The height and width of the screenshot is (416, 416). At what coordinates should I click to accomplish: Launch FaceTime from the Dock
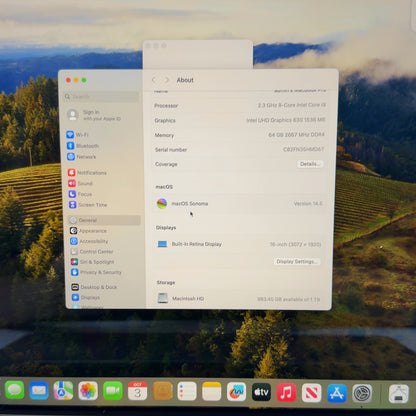click(x=113, y=391)
